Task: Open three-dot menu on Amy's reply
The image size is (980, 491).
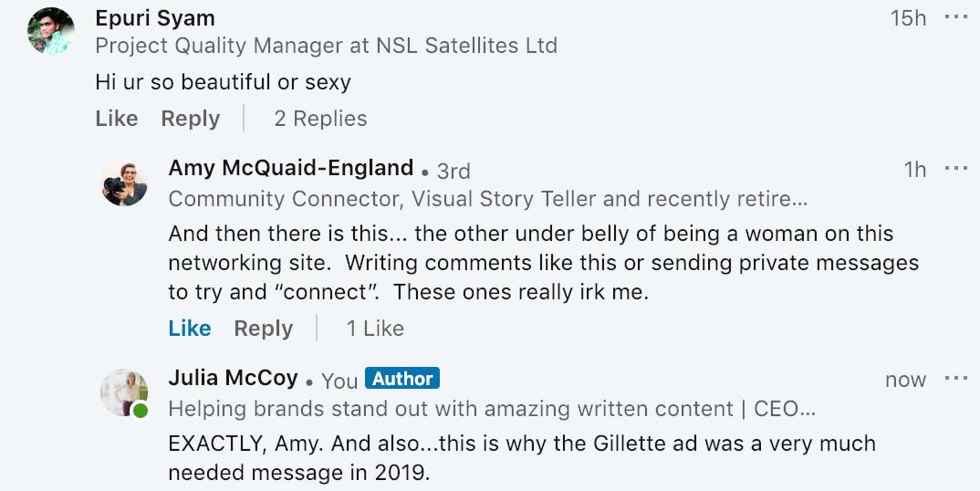Action: [955, 168]
